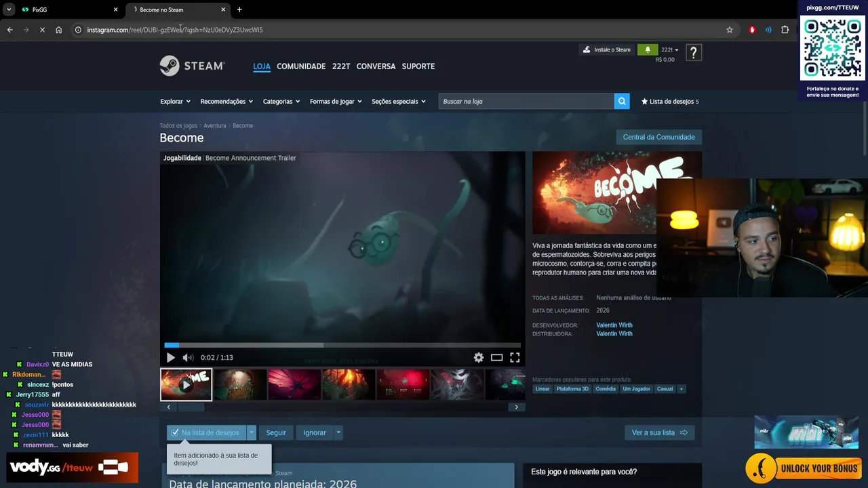Mute the trailer volume icon
Image resolution: width=868 pixels, height=488 pixels.
click(188, 358)
